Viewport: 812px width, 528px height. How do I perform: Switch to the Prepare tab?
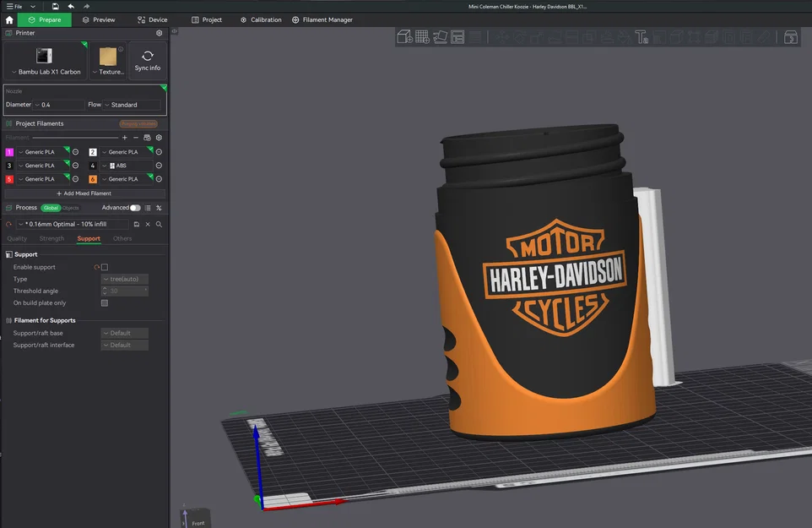point(45,19)
